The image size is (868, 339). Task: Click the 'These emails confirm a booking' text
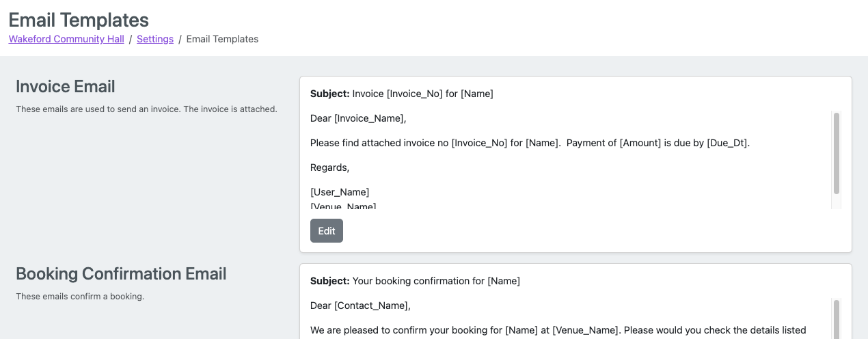[80, 297]
